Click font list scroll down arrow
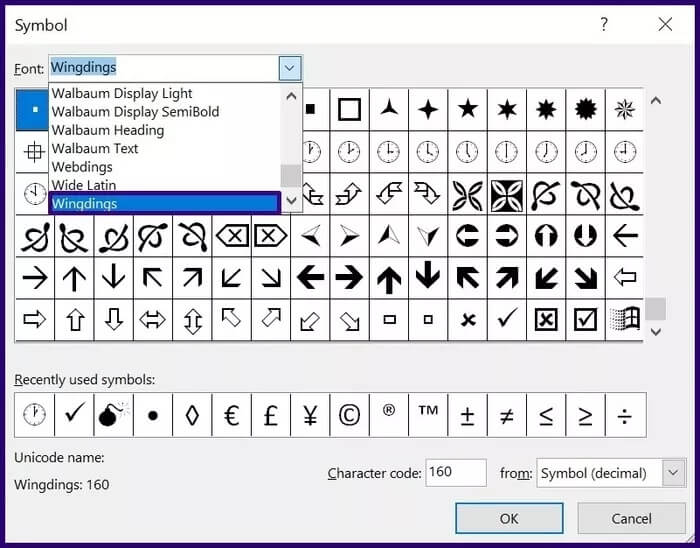700x548 pixels. tap(291, 201)
